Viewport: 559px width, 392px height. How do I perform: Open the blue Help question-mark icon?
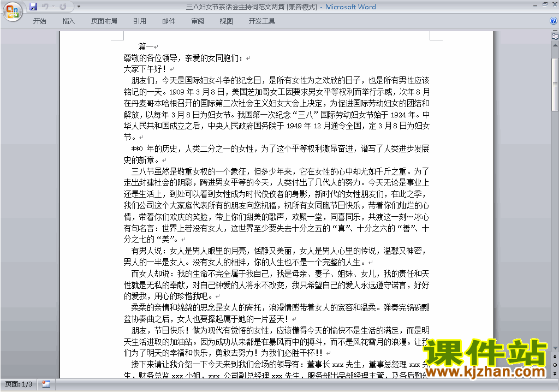(x=554, y=21)
